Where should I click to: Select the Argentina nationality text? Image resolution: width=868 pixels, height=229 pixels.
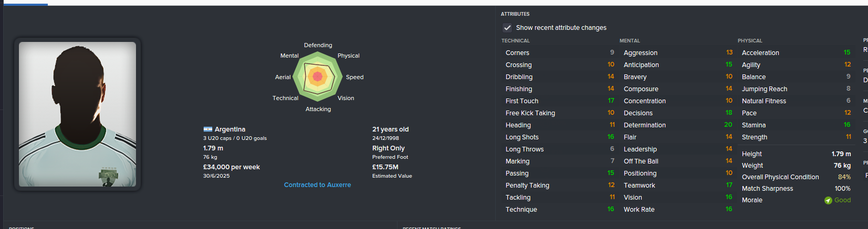[230, 129]
